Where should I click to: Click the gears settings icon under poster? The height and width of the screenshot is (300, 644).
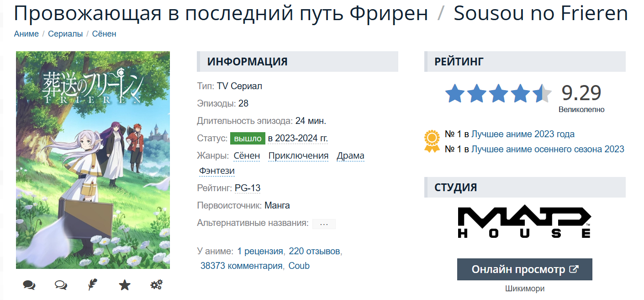(x=157, y=285)
